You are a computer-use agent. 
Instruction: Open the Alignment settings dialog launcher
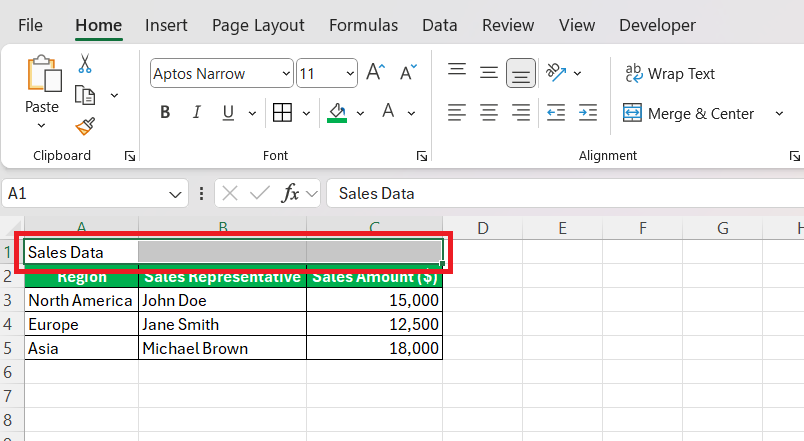coord(794,156)
